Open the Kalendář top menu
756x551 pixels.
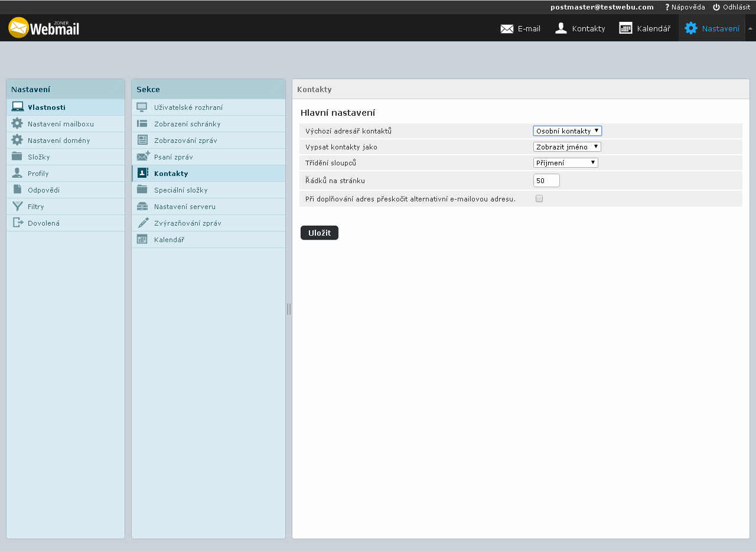644,28
